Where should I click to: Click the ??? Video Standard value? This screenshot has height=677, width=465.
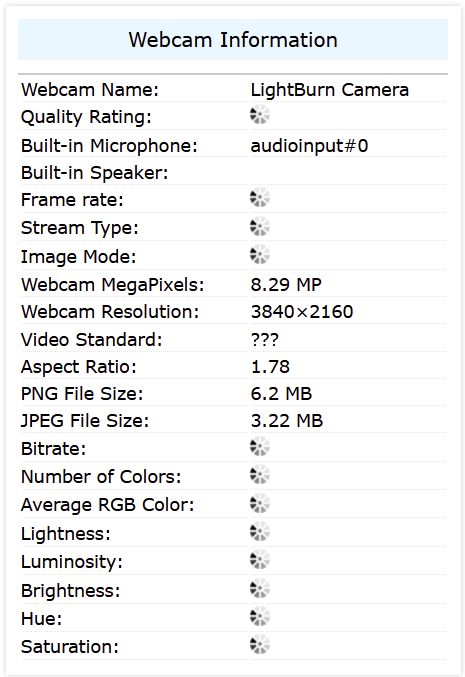point(265,339)
